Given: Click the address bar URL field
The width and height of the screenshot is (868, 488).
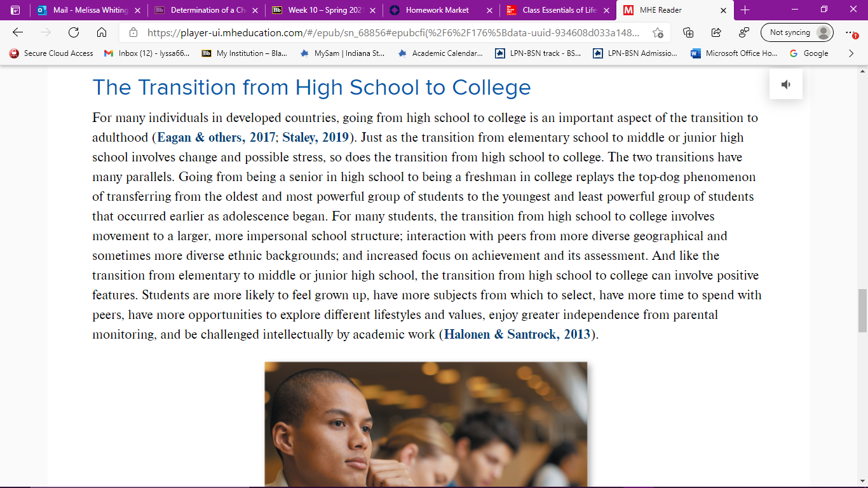Looking at the screenshot, I should (x=394, y=32).
